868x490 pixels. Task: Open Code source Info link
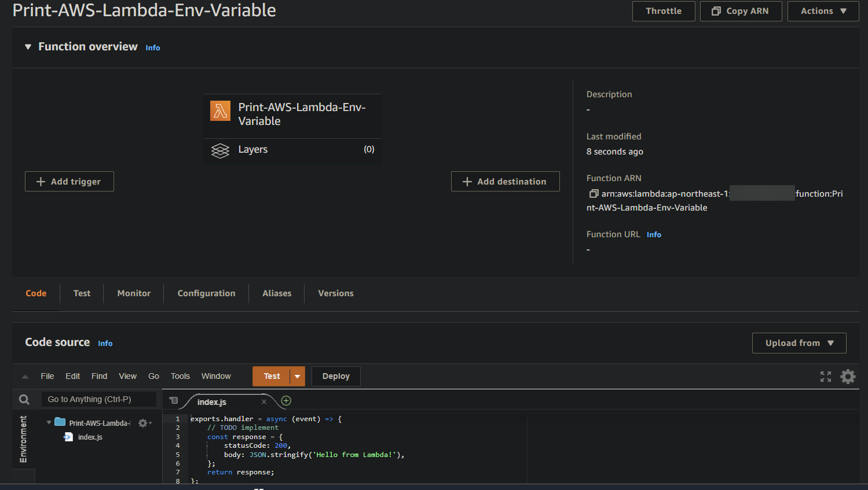105,343
